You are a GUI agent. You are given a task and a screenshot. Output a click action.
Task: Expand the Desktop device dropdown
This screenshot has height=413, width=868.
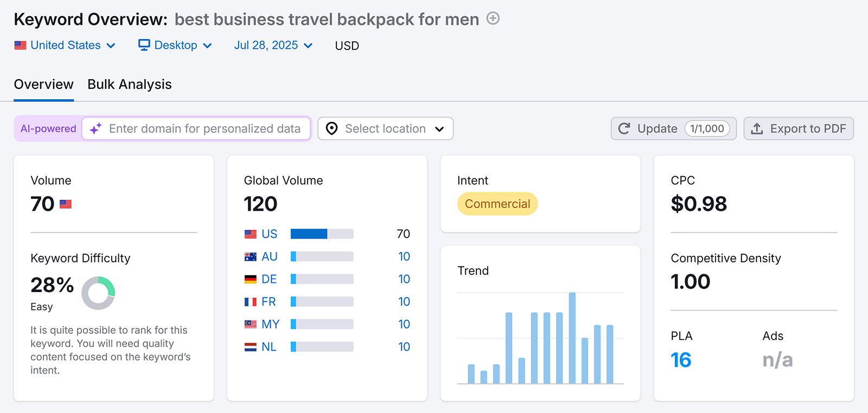175,46
